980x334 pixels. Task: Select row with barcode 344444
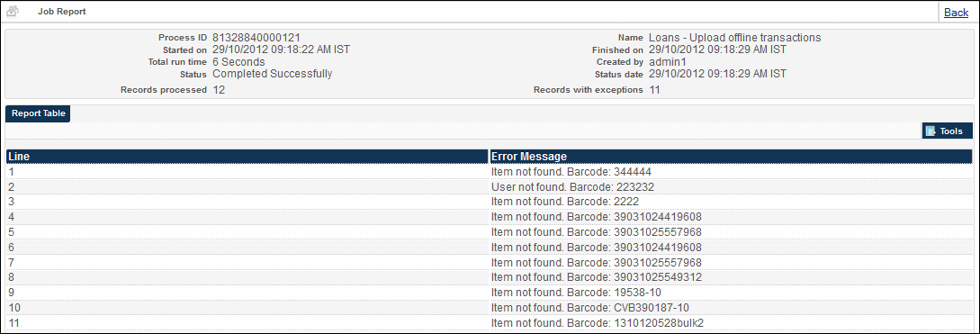point(490,171)
